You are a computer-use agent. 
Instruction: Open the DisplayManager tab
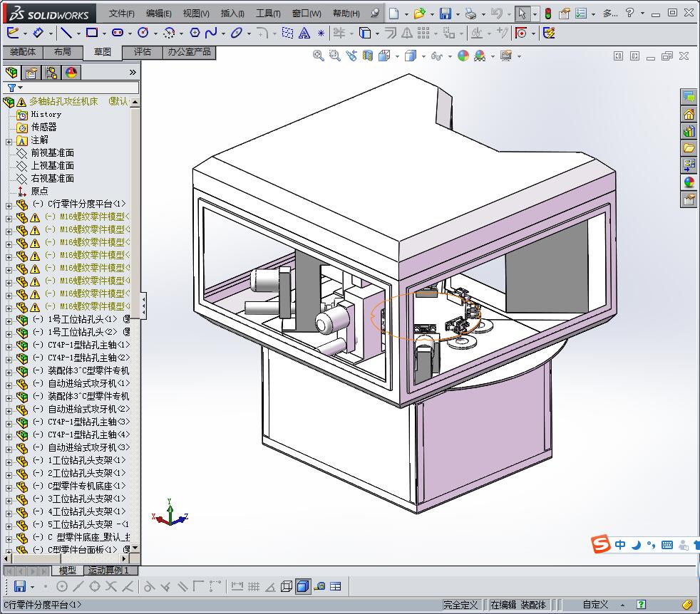71,72
